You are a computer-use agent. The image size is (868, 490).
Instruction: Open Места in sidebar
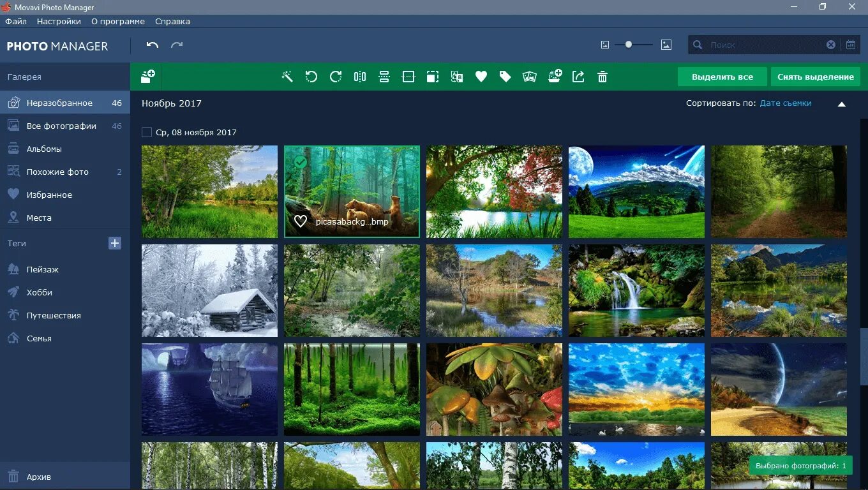point(64,218)
